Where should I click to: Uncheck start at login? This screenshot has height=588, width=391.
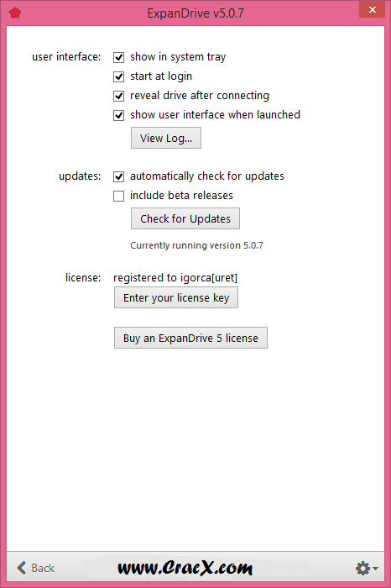pos(118,76)
